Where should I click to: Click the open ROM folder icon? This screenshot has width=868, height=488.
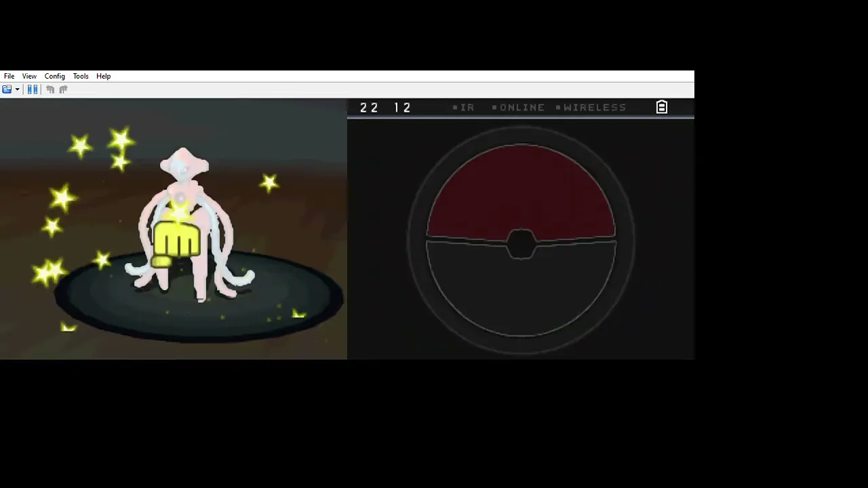pyautogui.click(x=7, y=89)
